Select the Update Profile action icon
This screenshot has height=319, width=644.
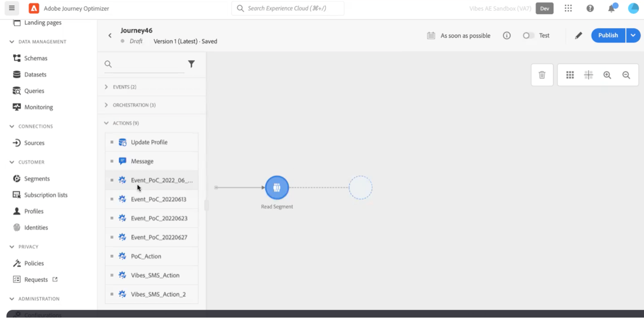[122, 142]
